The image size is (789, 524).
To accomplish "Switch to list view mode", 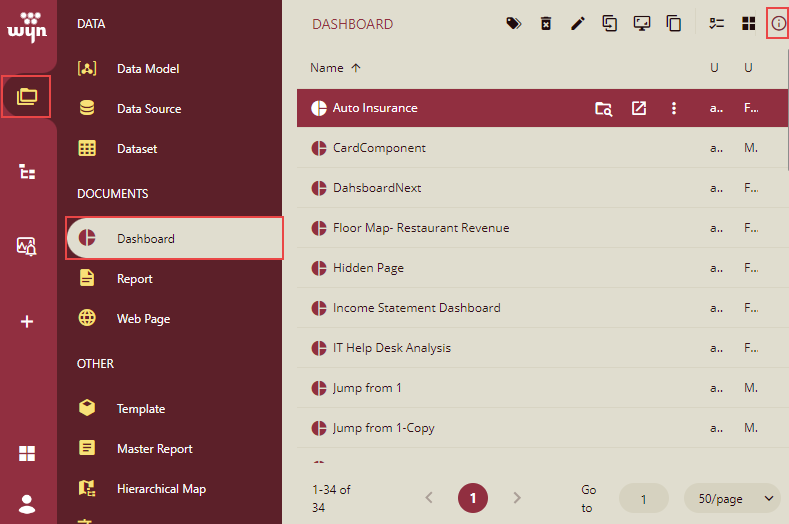I will (x=717, y=23).
